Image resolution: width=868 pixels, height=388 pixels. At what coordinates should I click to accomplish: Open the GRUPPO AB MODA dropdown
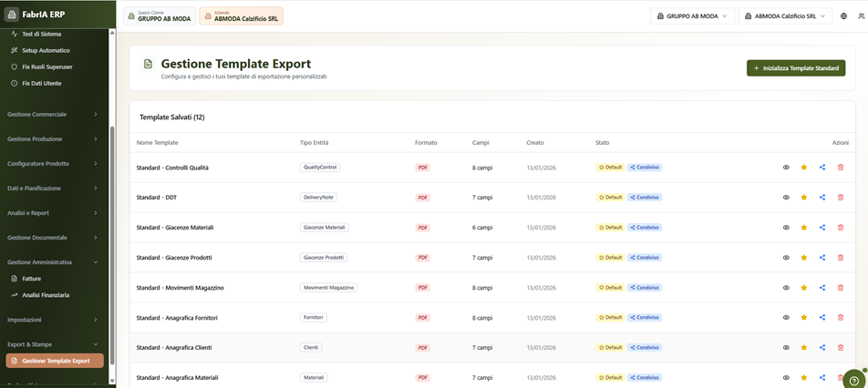pyautogui.click(x=692, y=16)
